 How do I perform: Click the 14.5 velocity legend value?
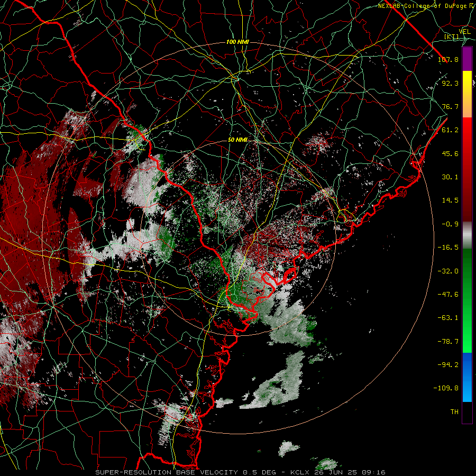(x=450, y=200)
